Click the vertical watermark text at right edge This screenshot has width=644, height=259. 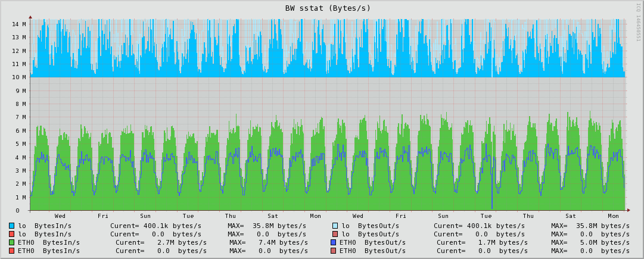(x=638, y=29)
